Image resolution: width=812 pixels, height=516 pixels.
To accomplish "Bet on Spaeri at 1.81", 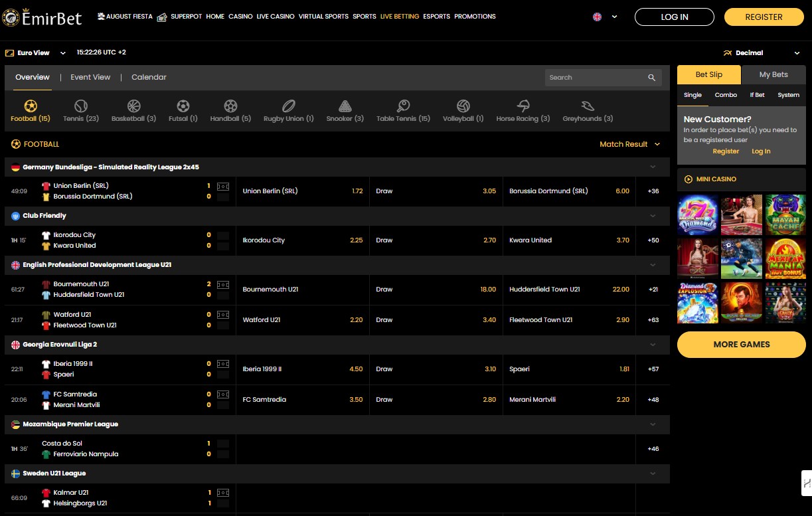I will point(569,369).
